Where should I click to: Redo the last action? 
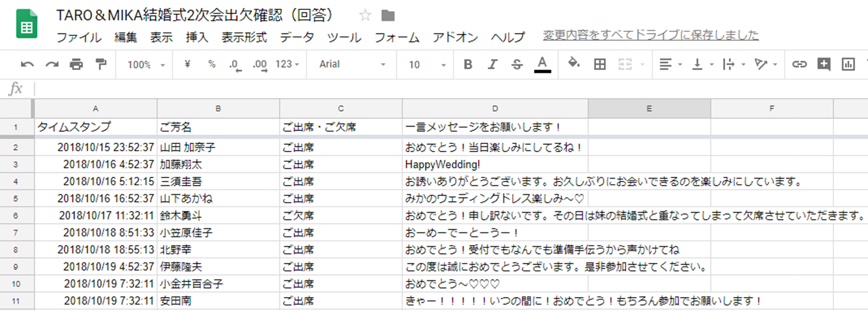coord(52,64)
